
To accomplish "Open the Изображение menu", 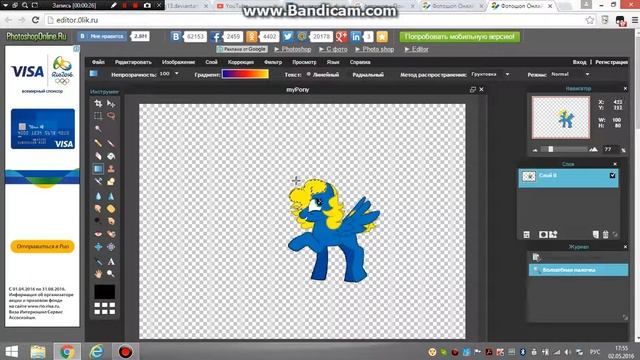I will [x=178, y=62].
